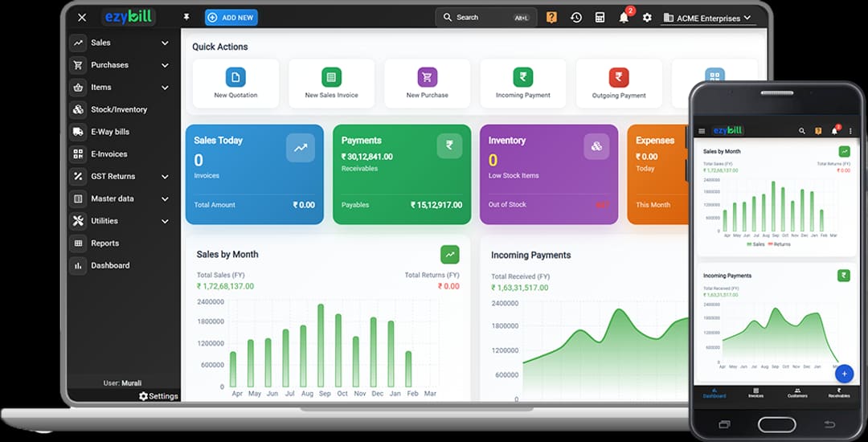This screenshot has width=868, height=442.
Task: Expand the Master data section
Action: [x=165, y=198]
